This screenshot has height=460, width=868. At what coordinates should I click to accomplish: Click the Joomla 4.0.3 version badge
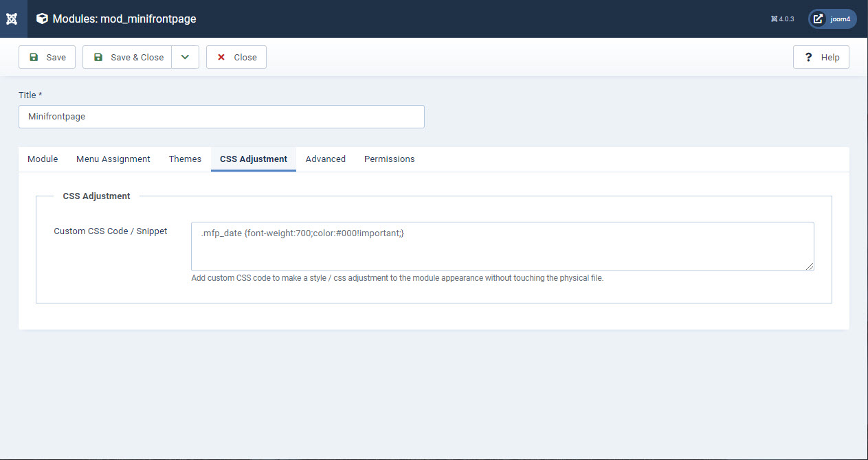click(x=783, y=19)
